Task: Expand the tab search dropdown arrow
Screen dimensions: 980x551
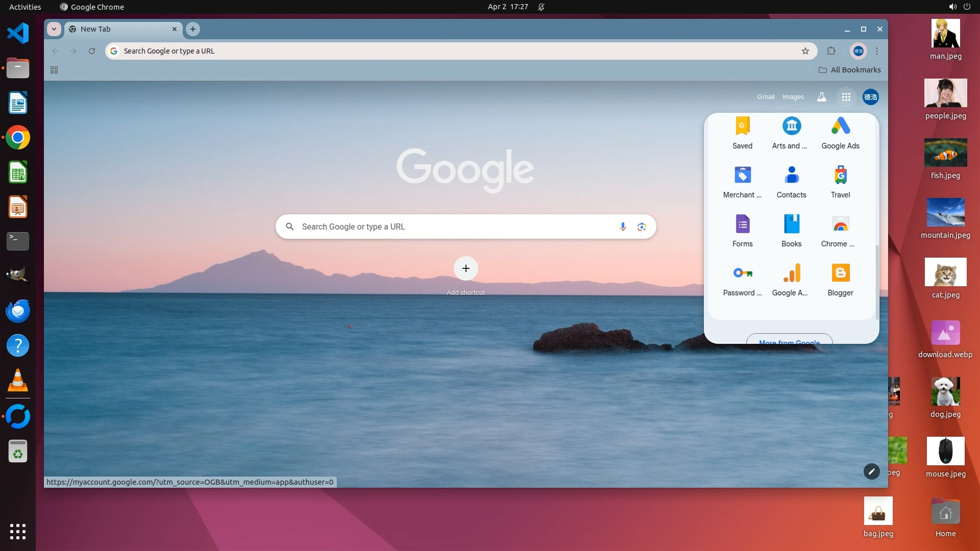Action: pyautogui.click(x=54, y=29)
